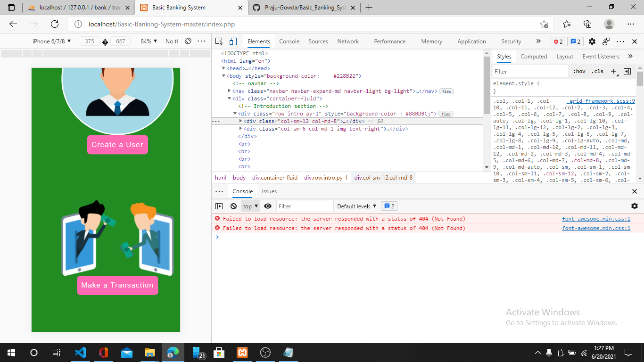Screen dimensions: 644x362
Task: Clear the console messages
Action: [x=232, y=206]
